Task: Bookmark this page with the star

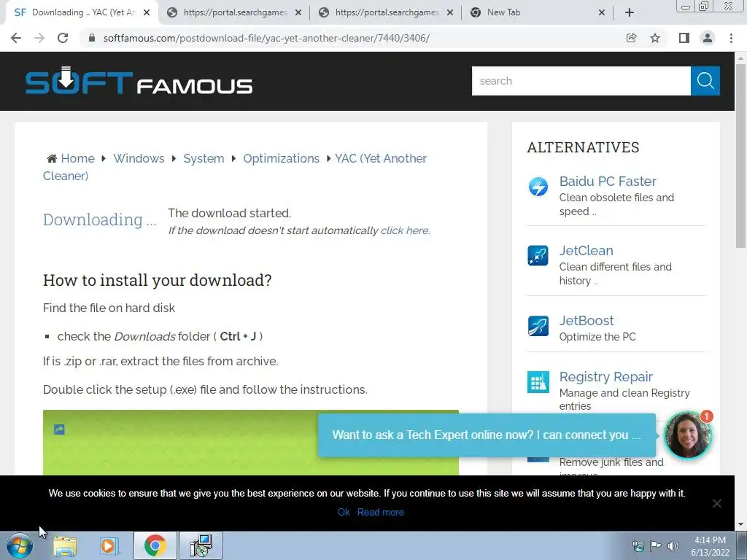Action: click(655, 38)
